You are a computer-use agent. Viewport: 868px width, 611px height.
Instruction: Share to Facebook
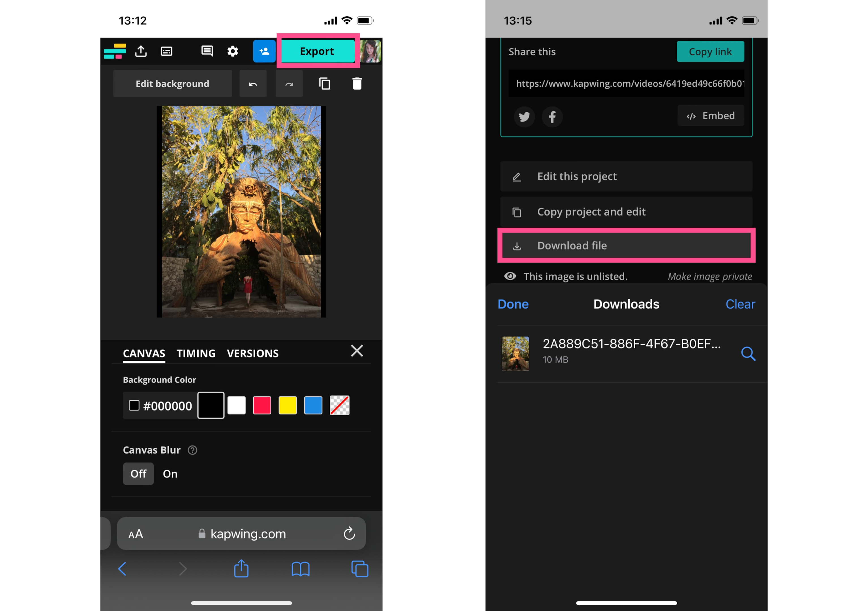(x=552, y=117)
